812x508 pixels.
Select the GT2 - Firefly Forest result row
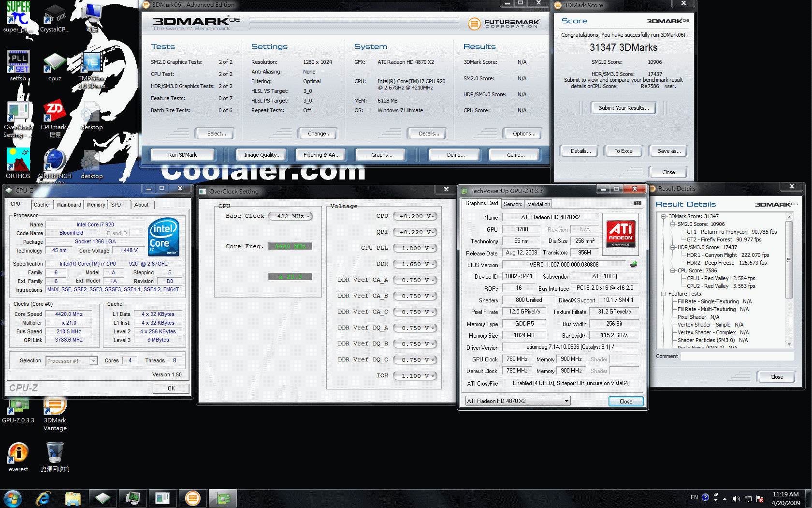[x=724, y=239]
